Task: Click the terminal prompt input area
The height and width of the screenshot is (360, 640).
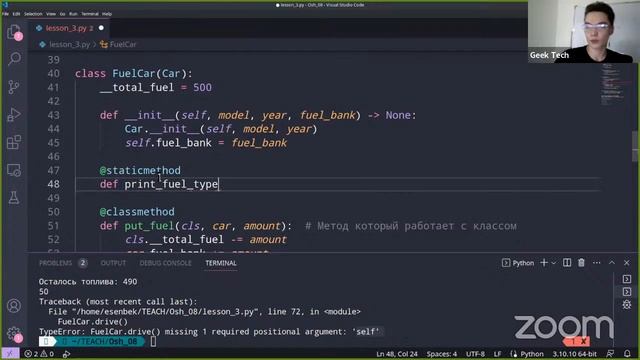Action: 153,341
